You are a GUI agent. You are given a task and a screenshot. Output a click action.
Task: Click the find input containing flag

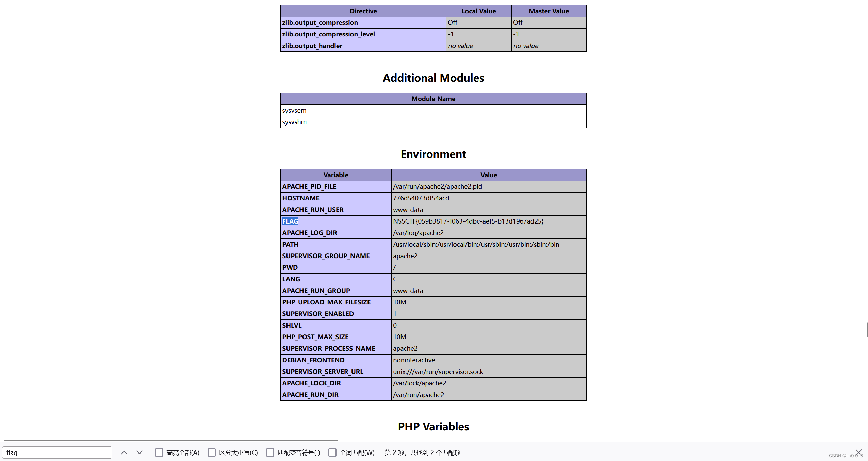tap(57, 452)
